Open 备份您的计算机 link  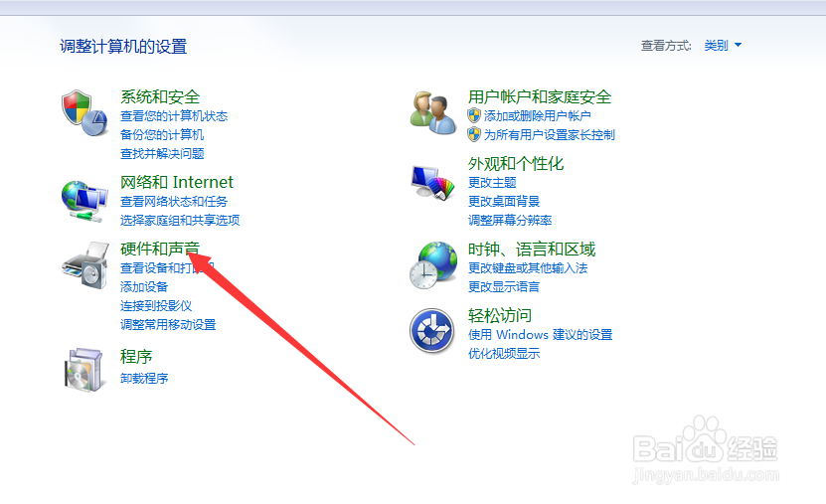click(x=162, y=135)
